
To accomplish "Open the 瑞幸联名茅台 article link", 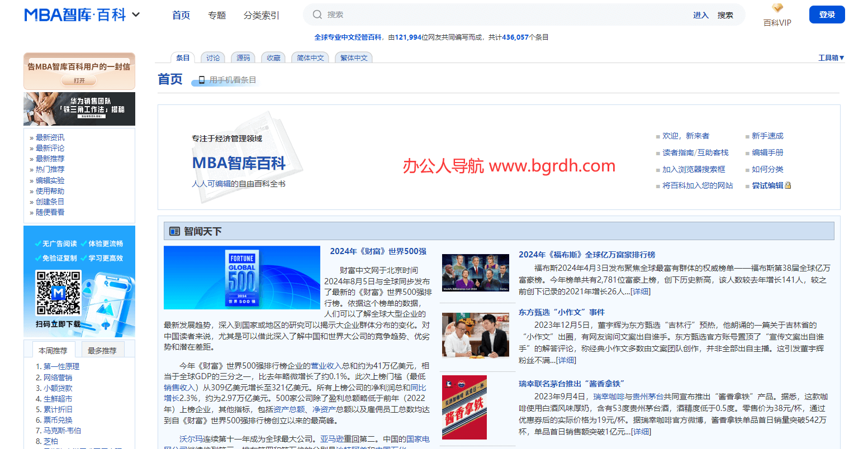I will tap(571, 384).
